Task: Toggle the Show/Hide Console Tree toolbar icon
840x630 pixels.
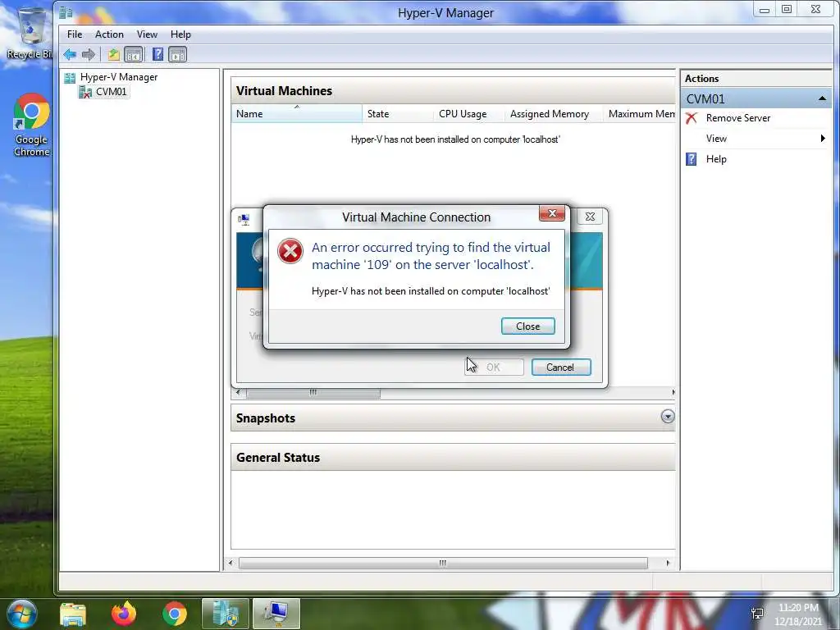Action: pyautogui.click(x=134, y=54)
